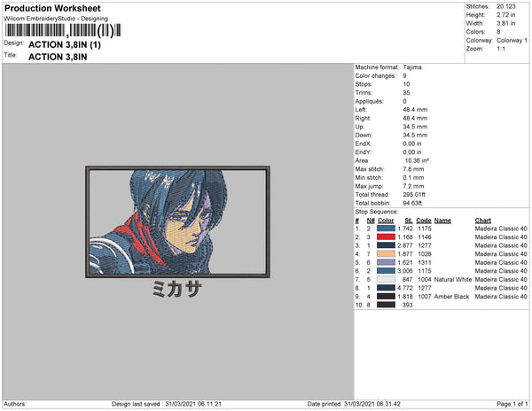Click the 'Production Worksheet' heading

[x=52, y=8]
